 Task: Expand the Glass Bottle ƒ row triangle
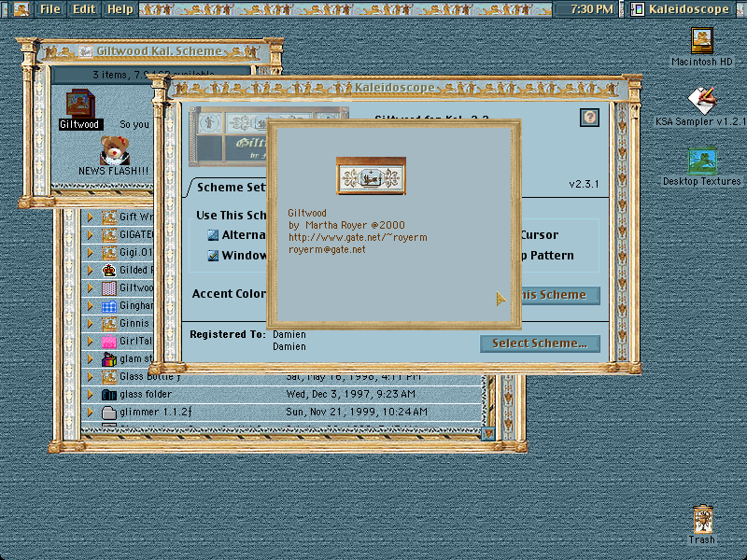90,377
